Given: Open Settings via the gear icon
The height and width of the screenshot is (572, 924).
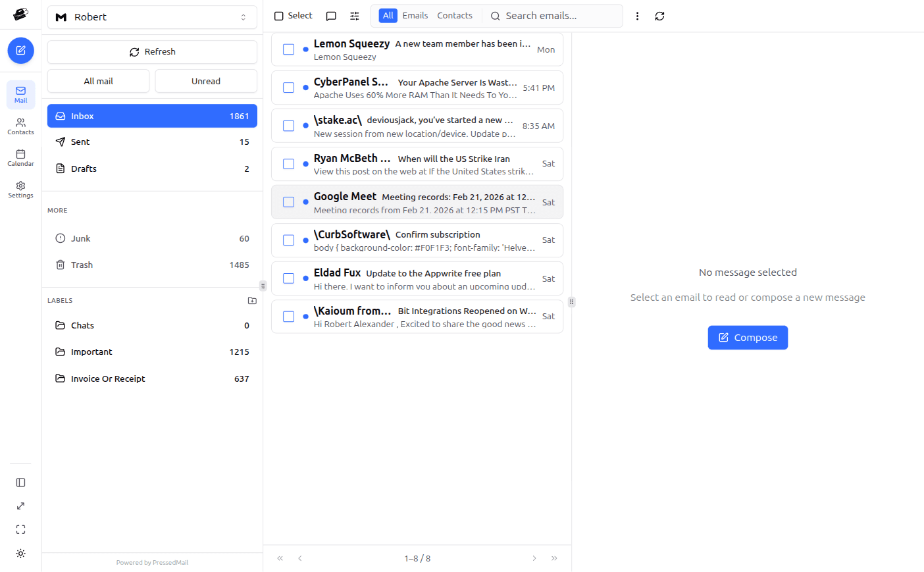Looking at the screenshot, I should [20, 190].
